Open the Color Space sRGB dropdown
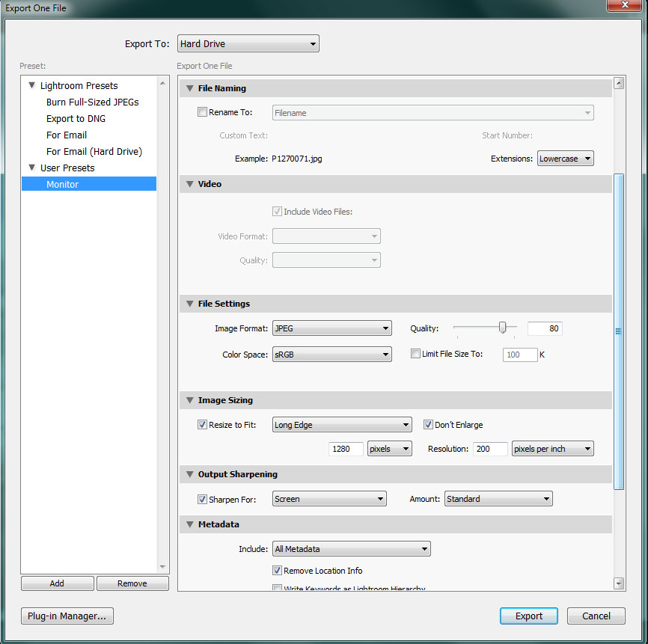 point(331,354)
